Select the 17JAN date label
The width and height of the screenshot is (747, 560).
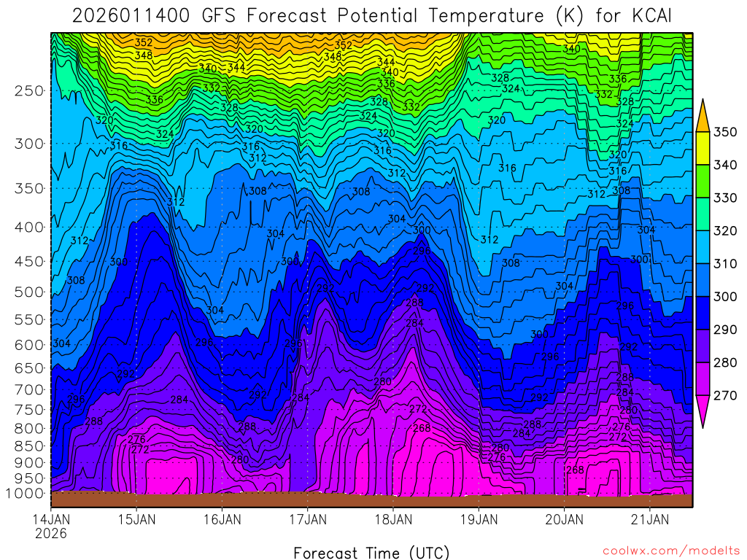308,519
